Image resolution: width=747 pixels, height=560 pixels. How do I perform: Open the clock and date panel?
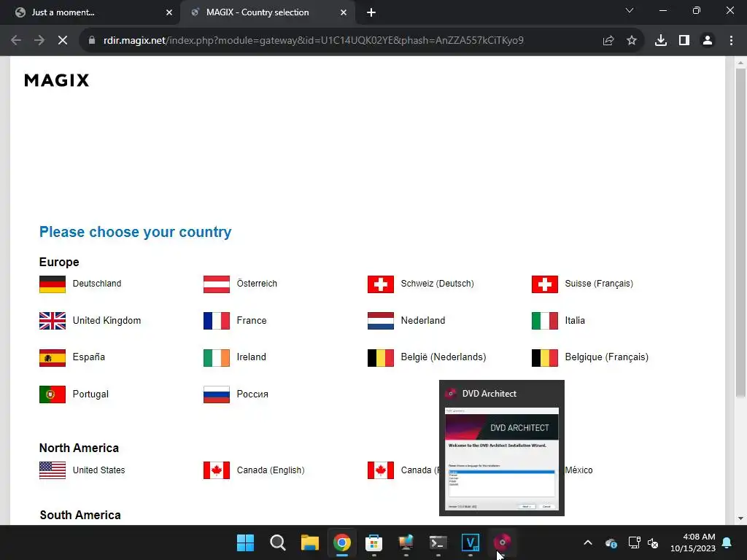pos(693,542)
